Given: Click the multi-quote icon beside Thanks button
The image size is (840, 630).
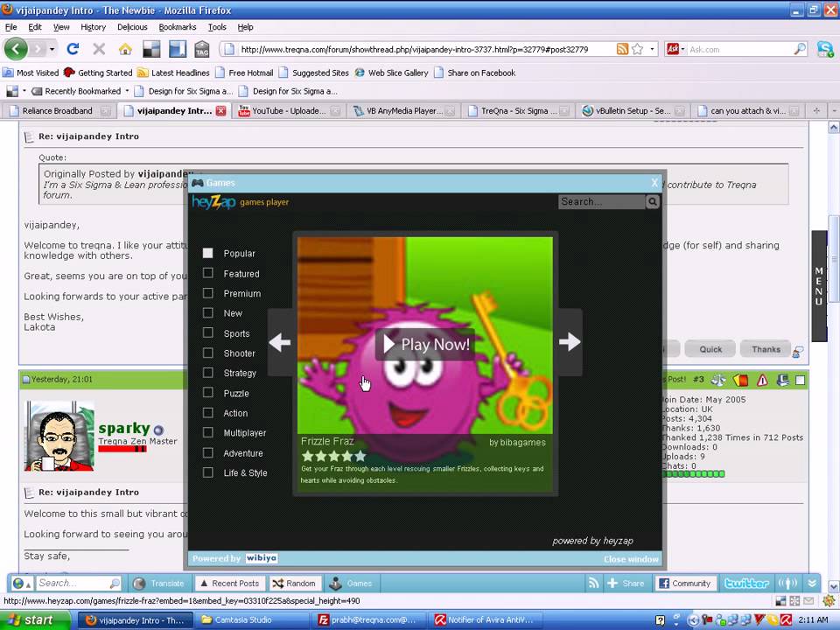Looking at the screenshot, I should [798, 351].
